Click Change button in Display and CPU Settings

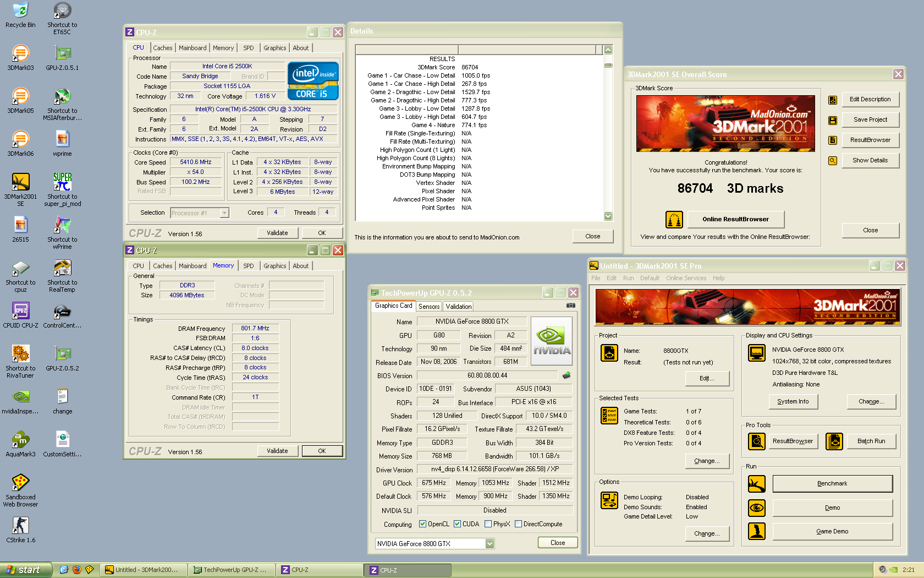pyautogui.click(x=871, y=402)
